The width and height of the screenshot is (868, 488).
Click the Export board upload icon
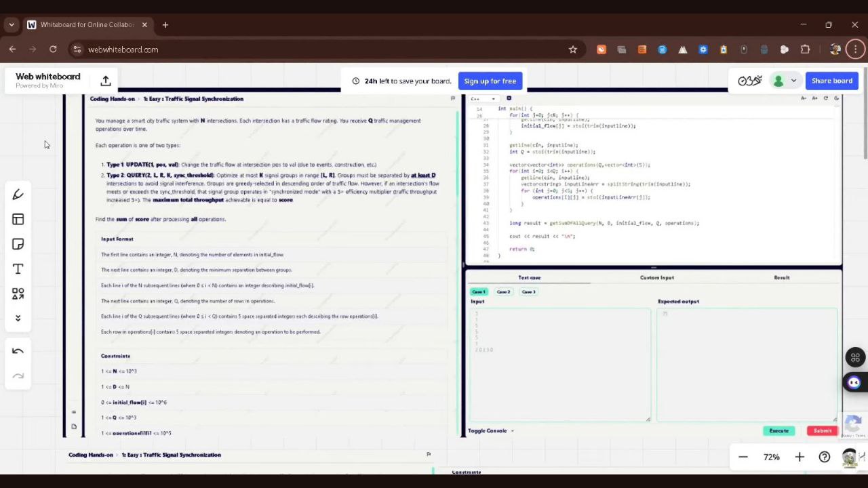106,81
